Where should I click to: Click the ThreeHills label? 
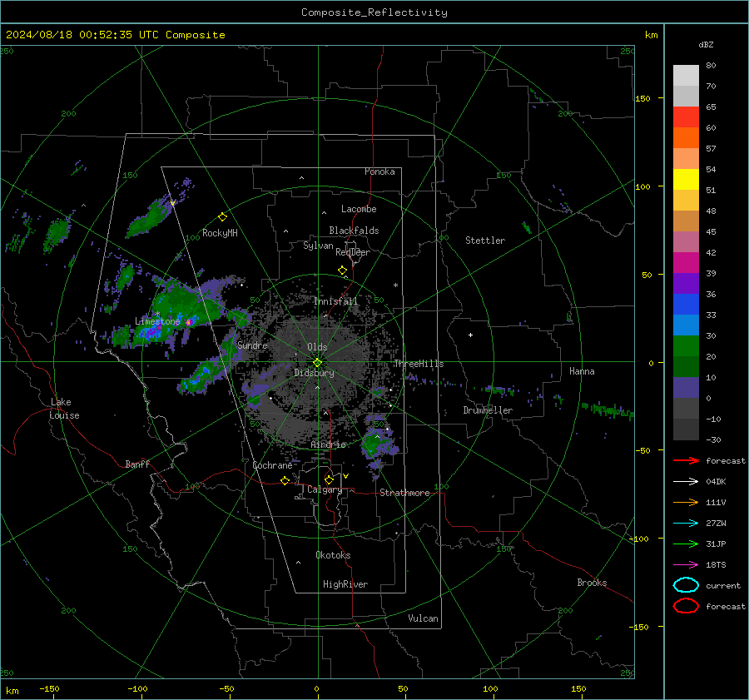click(x=419, y=364)
